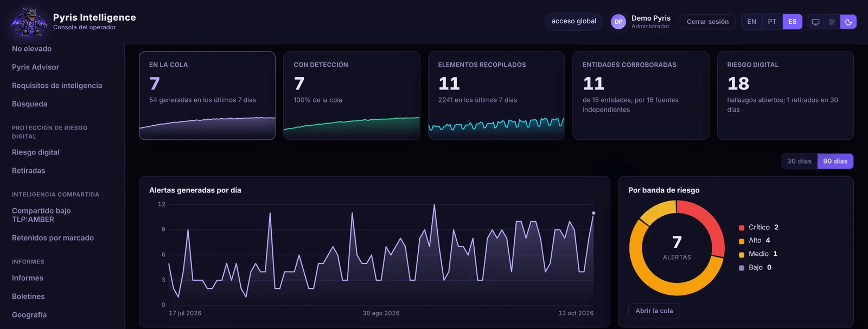Select system theme monitor icon

pos(815,22)
